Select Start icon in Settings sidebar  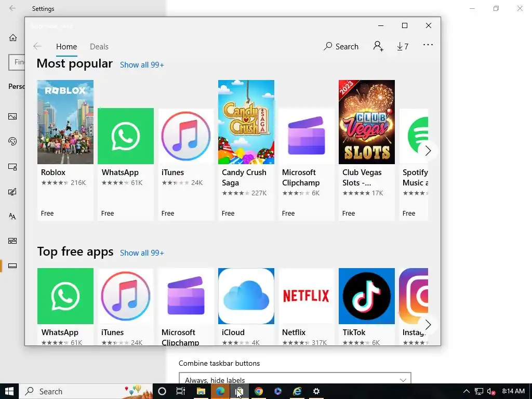point(12,241)
